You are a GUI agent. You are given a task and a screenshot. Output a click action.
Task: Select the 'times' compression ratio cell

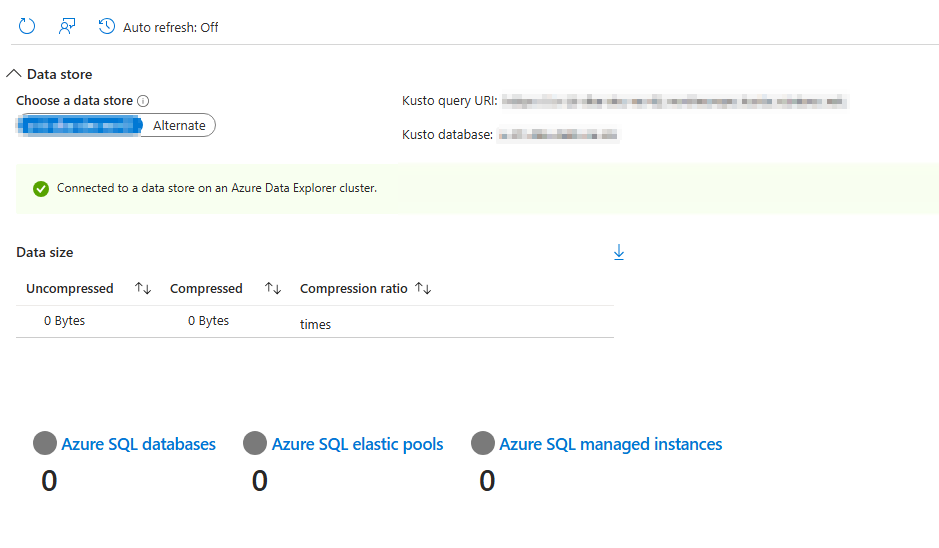tap(315, 324)
